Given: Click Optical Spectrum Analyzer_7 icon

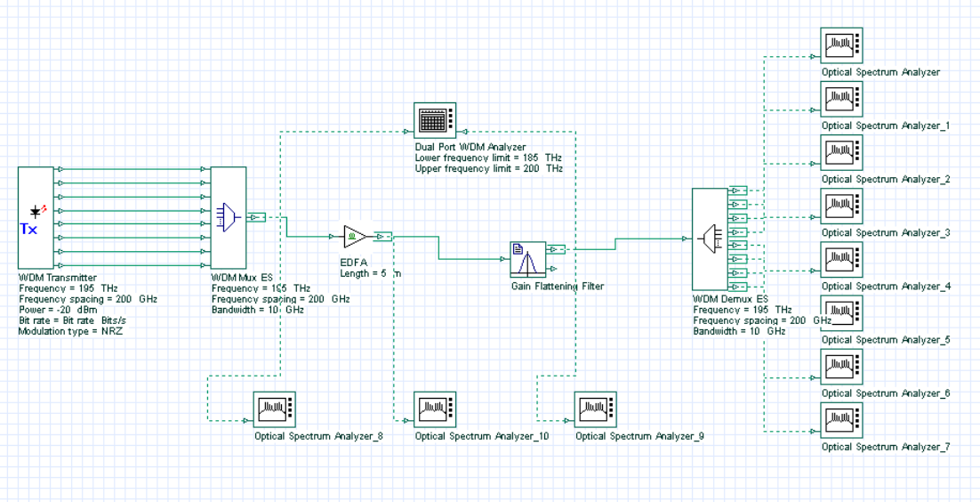Looking at the screenshot, I should click(x=842, y=421).
